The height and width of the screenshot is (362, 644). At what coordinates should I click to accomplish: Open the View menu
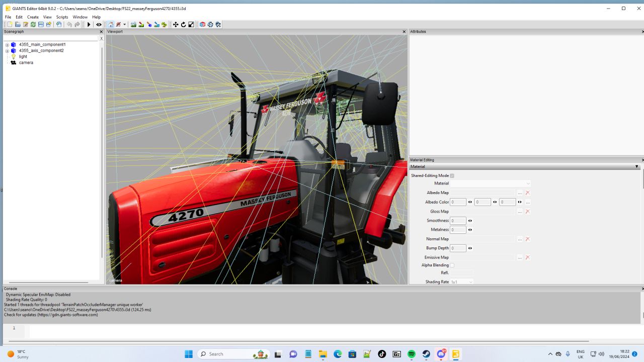[x=47, y=17]
